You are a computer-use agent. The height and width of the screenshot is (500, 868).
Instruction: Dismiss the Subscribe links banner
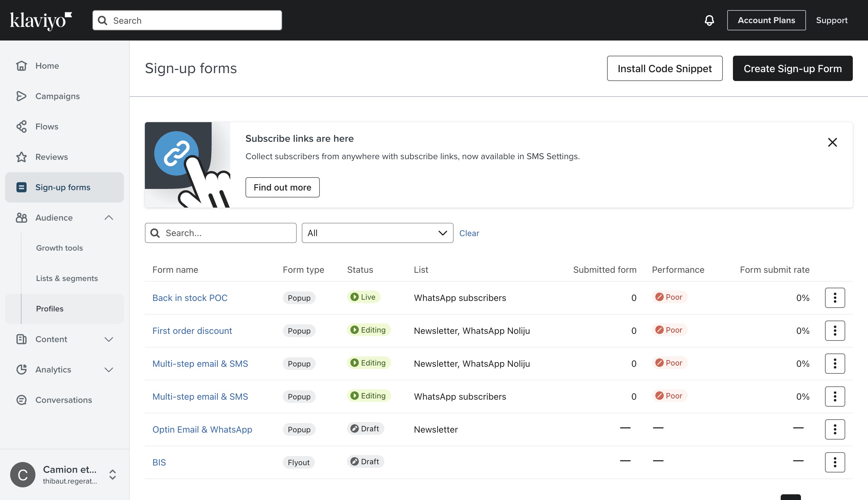(832, 142)
